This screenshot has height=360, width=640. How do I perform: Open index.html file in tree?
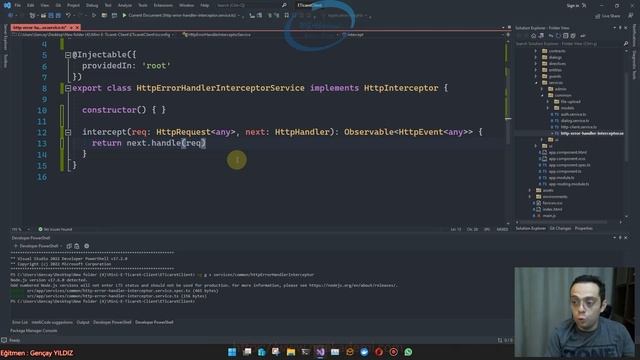pos(552,209)
